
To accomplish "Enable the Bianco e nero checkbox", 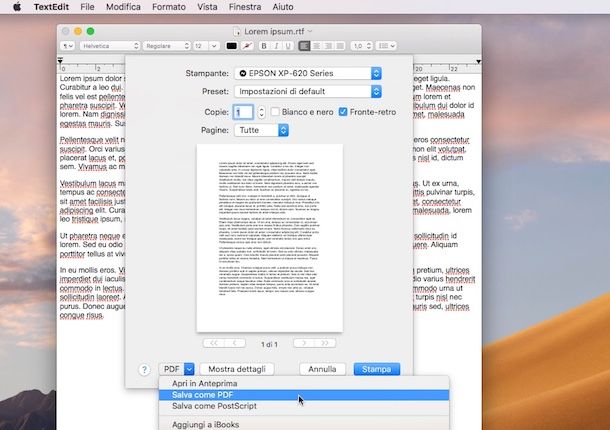I will click(275, 112).
